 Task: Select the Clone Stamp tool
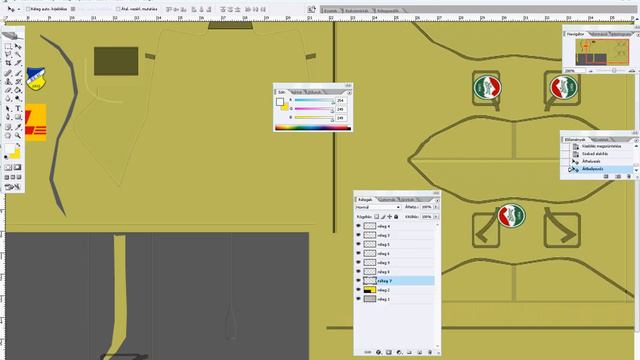(8, 82)
